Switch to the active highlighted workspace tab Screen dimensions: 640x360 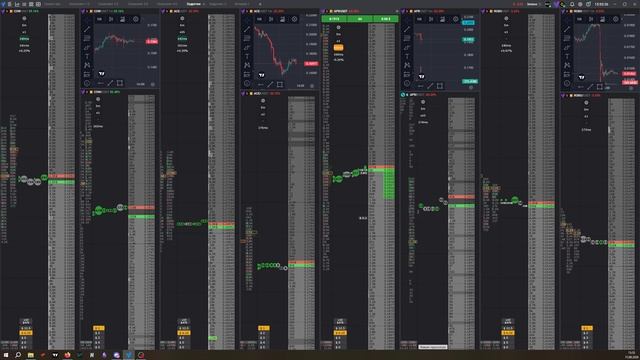coord(194,4)
